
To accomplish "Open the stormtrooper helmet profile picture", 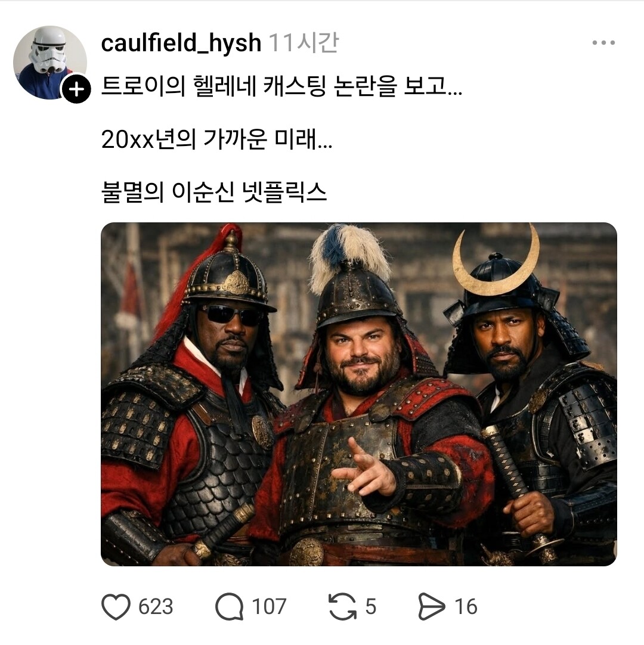I will [50, 62].
